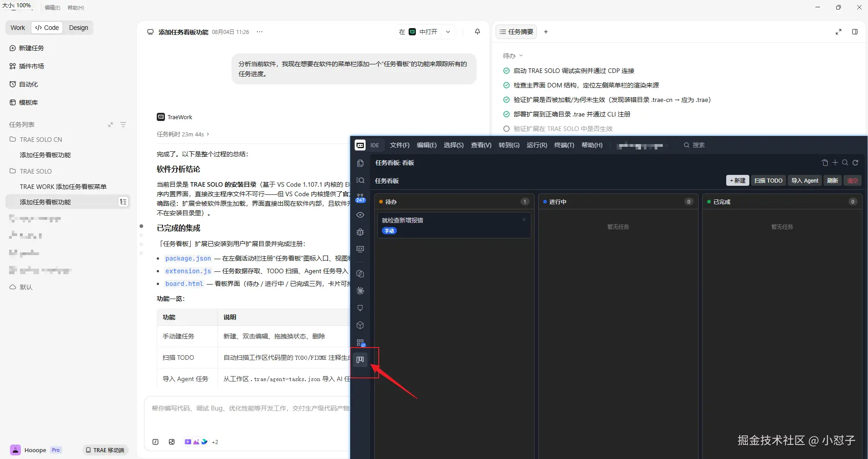Image resolution: width=868 pixels, height=459 pixels.
Task: Toggle the 验证扩展是否被加载 checked item
Action: point(506,100)
